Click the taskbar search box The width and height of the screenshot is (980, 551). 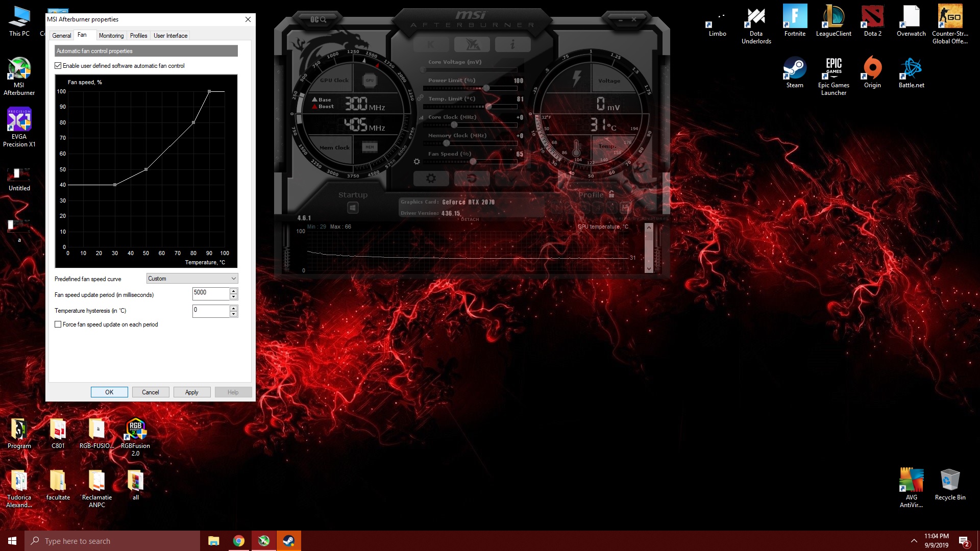tap(112, 541)
